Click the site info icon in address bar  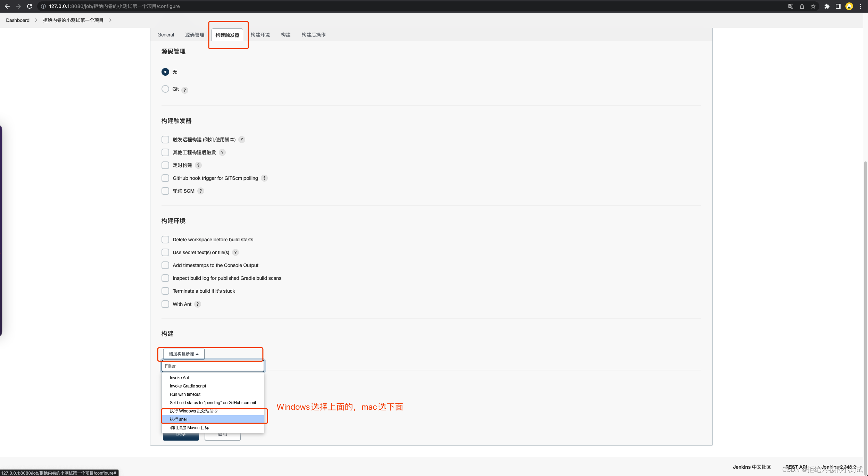[x=43, y=6]
